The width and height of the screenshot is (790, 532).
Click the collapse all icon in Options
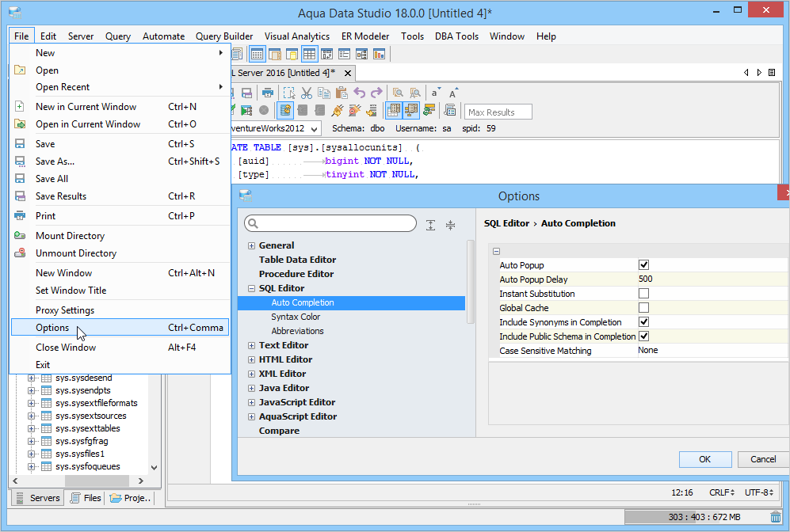(450, 225)
